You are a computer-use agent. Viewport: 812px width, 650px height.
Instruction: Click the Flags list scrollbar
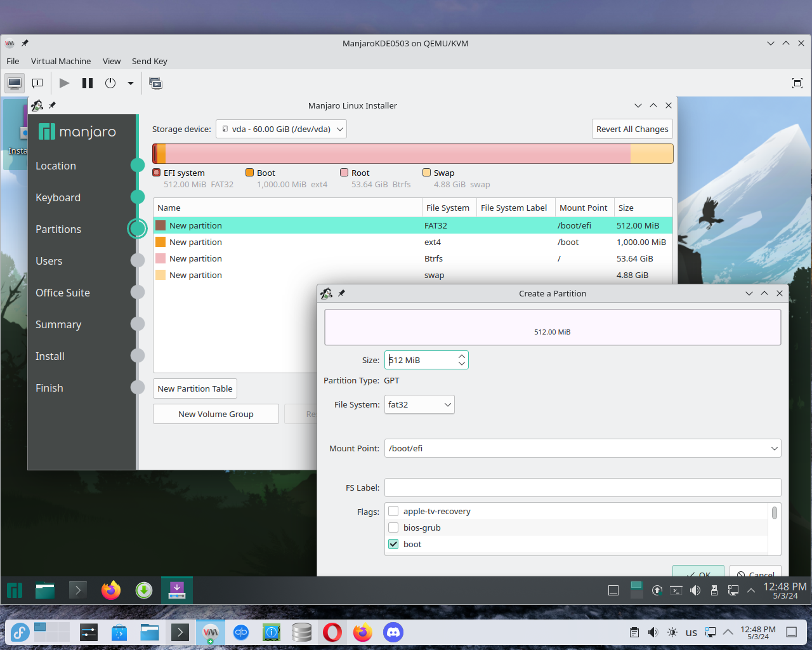[774, 512]
